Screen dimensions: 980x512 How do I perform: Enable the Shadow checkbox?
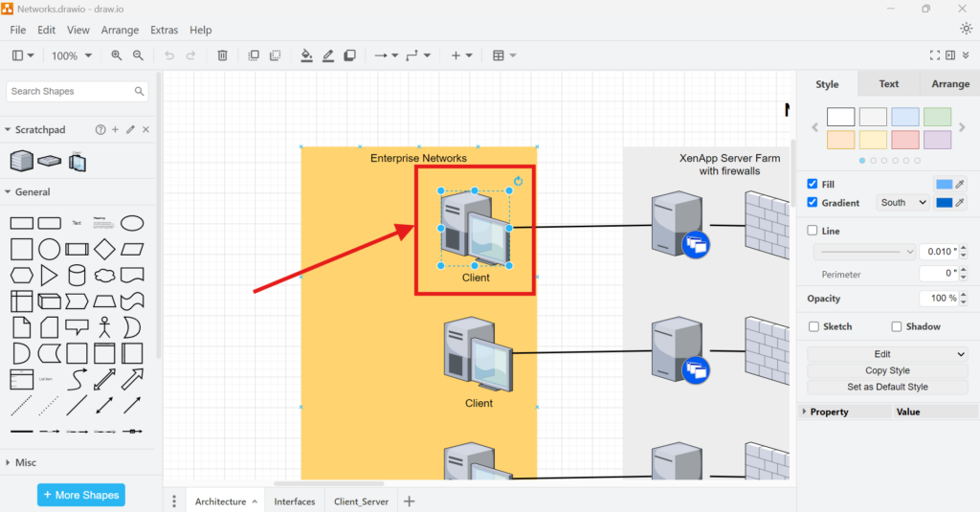896,326
